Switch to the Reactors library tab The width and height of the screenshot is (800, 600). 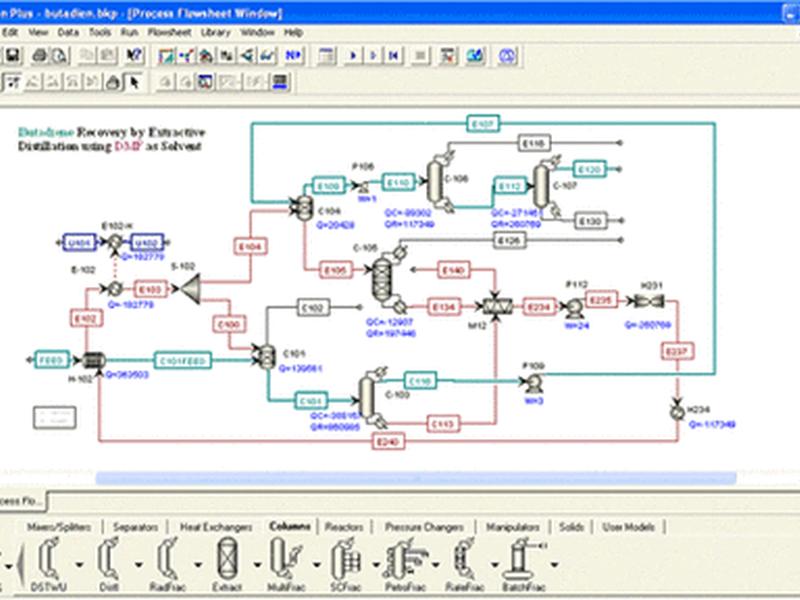point(344,527)
